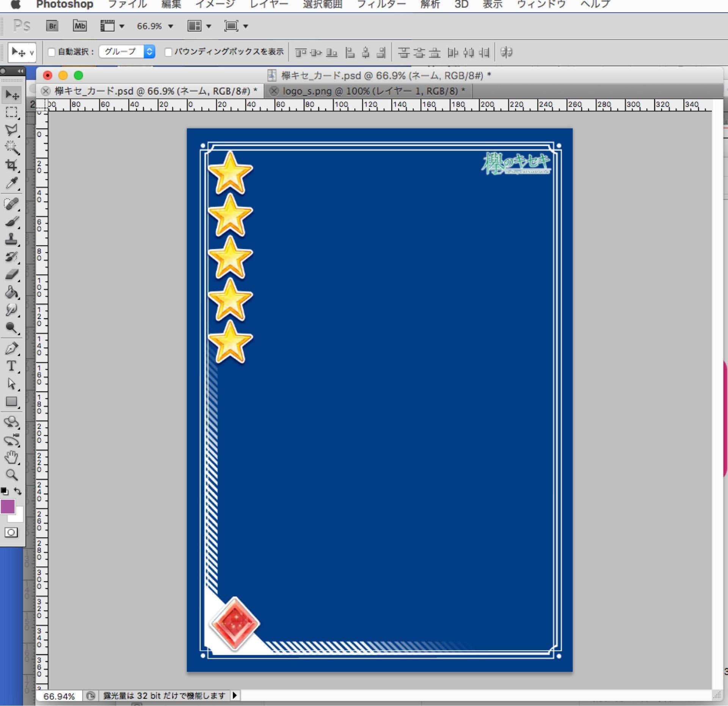Select the Healing Brush tool
The height and width of the screenshot is (706, 728).
click(12, 204)
